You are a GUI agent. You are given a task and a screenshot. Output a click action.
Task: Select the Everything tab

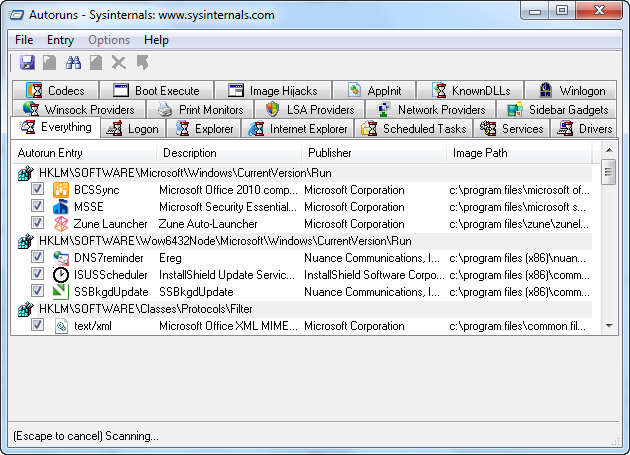click(55, 127)
